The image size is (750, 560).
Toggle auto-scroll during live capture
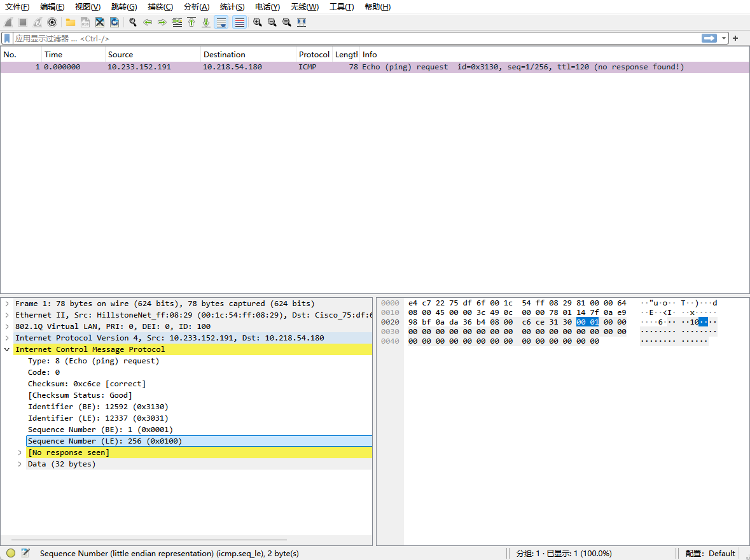click(221, 22)
